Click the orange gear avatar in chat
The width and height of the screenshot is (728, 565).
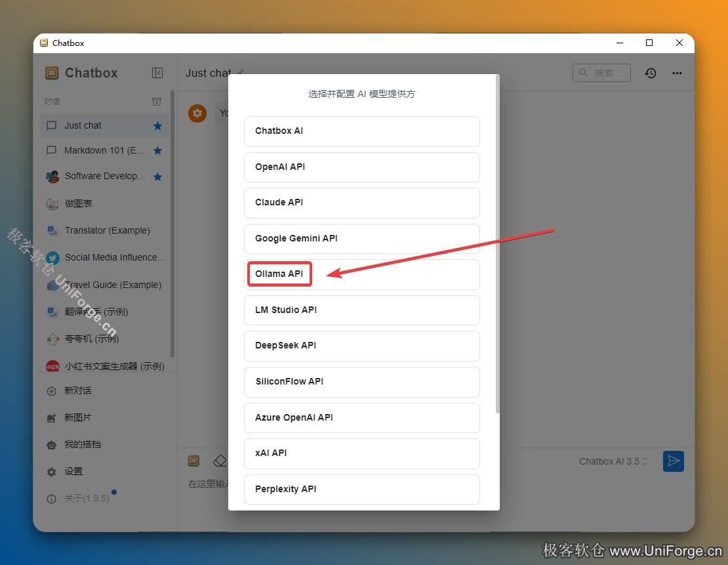click(197, 114)
